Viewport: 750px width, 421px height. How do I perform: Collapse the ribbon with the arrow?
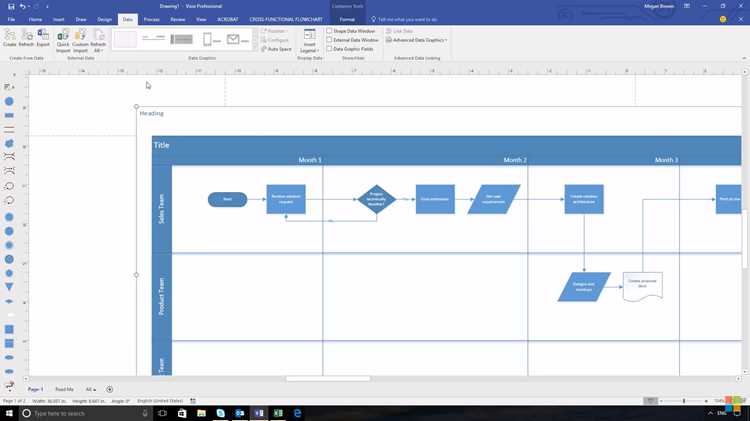[x=744, y=58]
